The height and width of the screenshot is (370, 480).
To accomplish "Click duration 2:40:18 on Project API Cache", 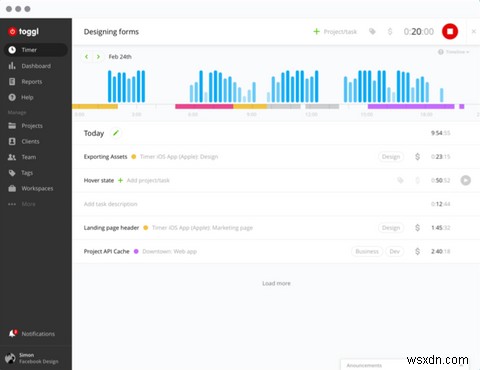I will tap(440, 251).
